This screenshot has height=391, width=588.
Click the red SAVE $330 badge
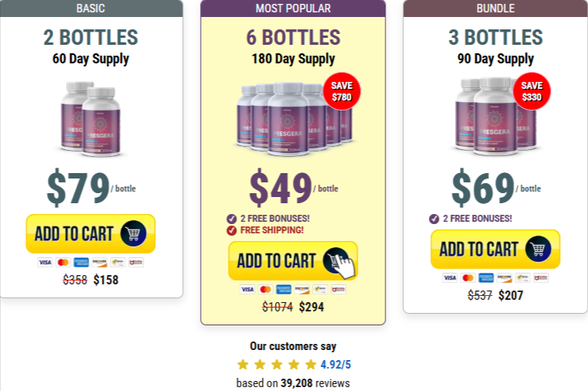[x=532, y=91]
